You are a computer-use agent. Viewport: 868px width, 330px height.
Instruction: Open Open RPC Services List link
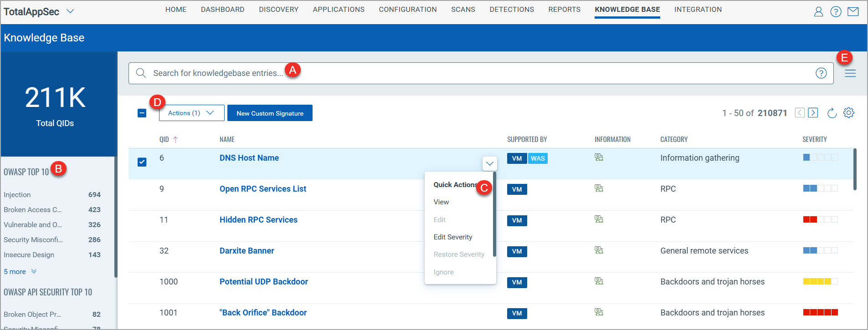click(263, 189)
